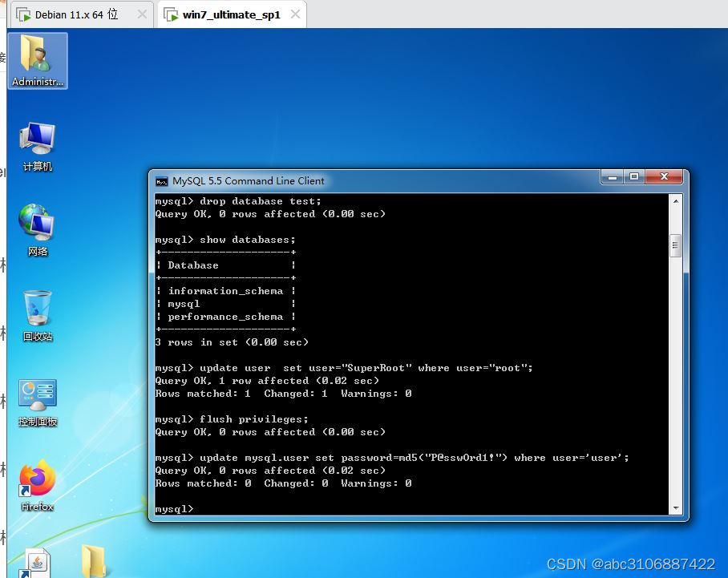
Task: Click the scroll-up arrow in MySQL console
Action: tap(676, 201)
